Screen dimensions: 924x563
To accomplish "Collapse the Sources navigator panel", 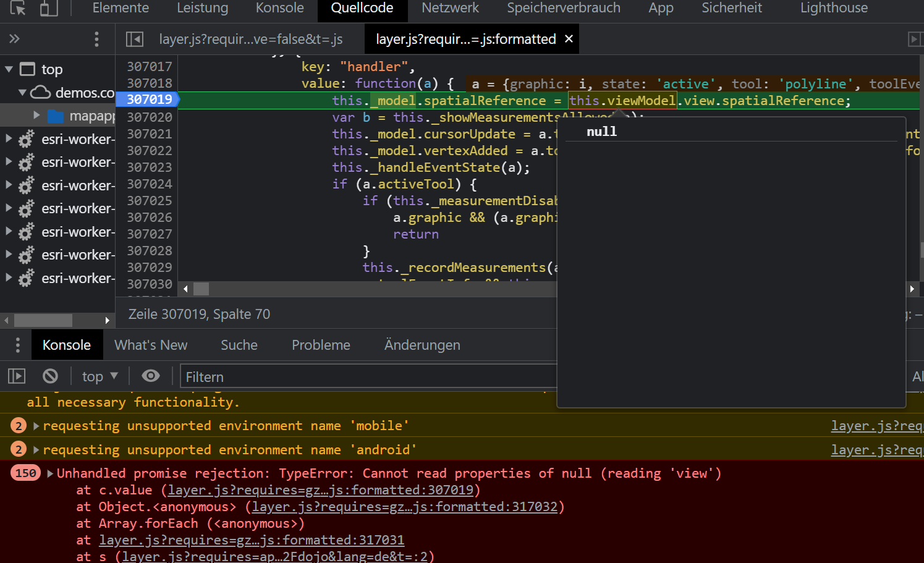I will [x=134, y=38].
